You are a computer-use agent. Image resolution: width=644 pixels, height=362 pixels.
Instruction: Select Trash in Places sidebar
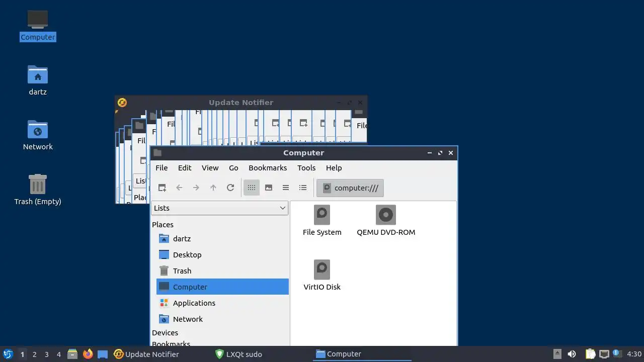(222, 271)
